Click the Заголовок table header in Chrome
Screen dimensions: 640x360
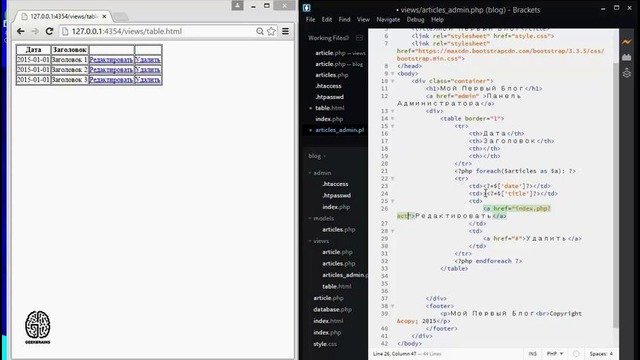click(70, 50)
